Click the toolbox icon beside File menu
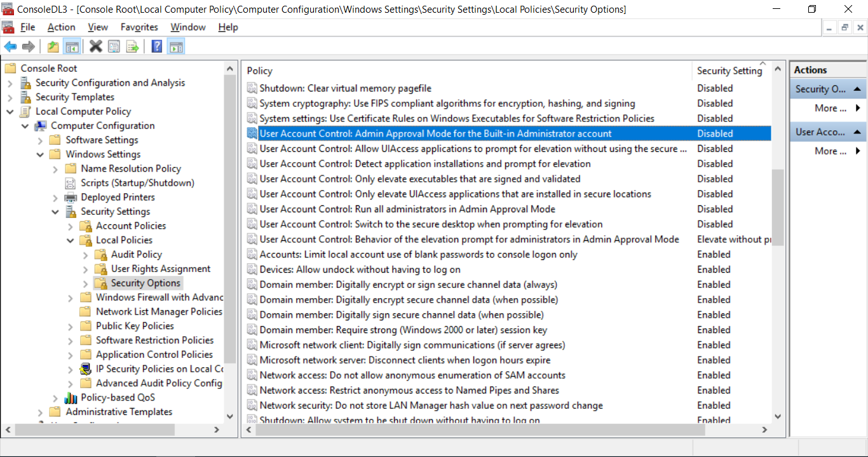Viewport: 868px width, 457px height. (8, 27)
